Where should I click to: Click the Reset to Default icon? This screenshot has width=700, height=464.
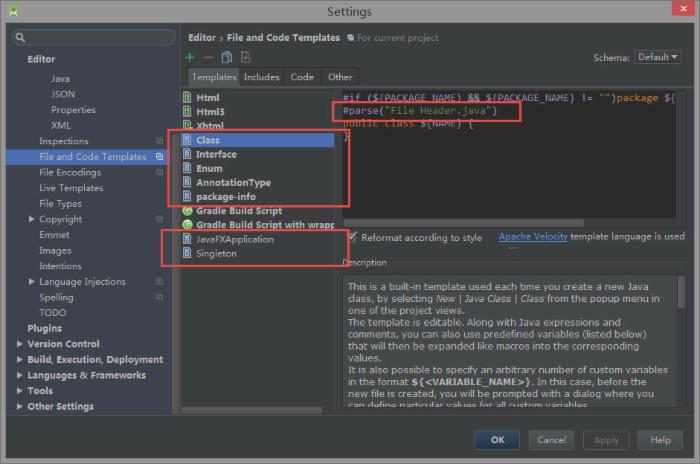(x=245, y=57)
